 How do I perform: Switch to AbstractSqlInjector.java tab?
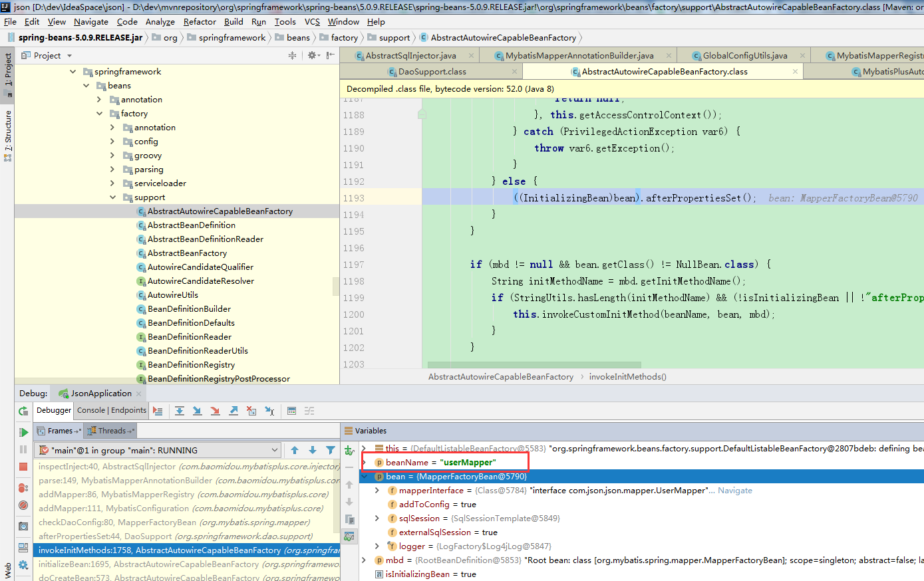pos(410,55)
